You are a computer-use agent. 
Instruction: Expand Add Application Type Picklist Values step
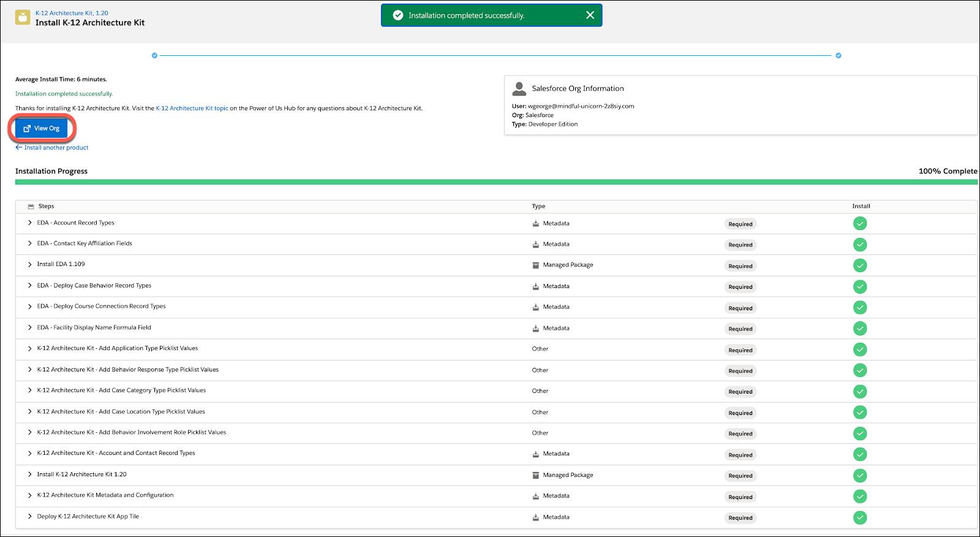[29, 349]
